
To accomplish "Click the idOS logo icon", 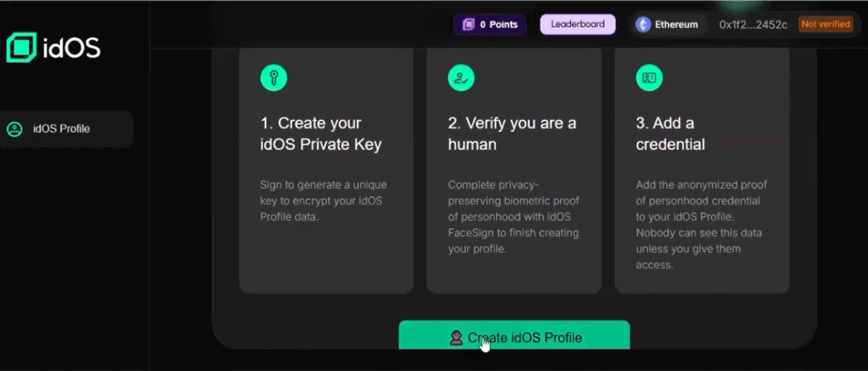I will click(22, 48).
